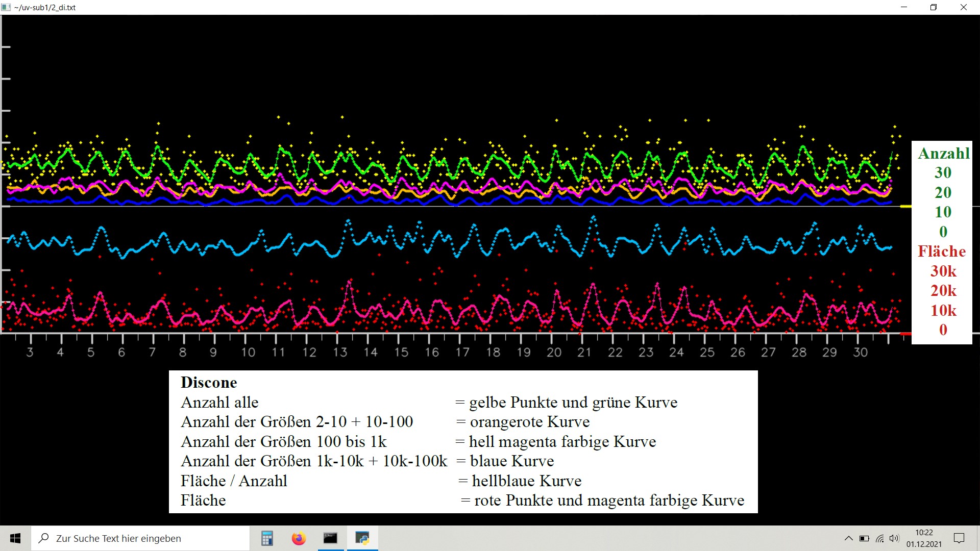The height and width of the screenshot is (551, 980).
Task: Open the window icon menu in title bar
Action: click(x=6, y=7)
